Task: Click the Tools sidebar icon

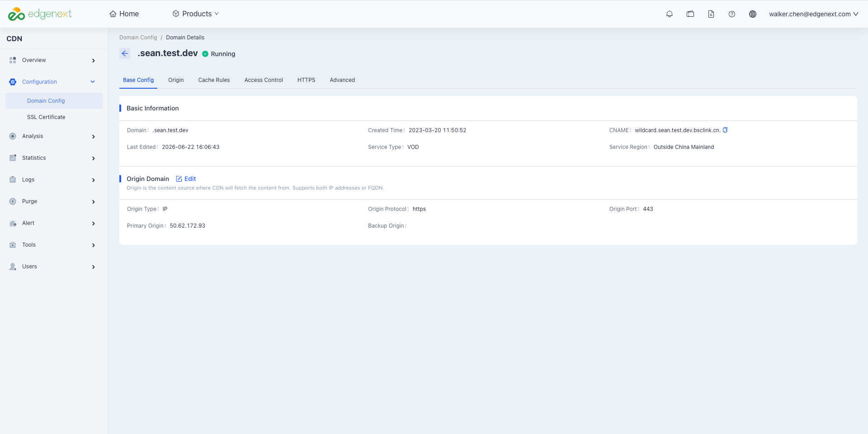Action: [13, 245]
